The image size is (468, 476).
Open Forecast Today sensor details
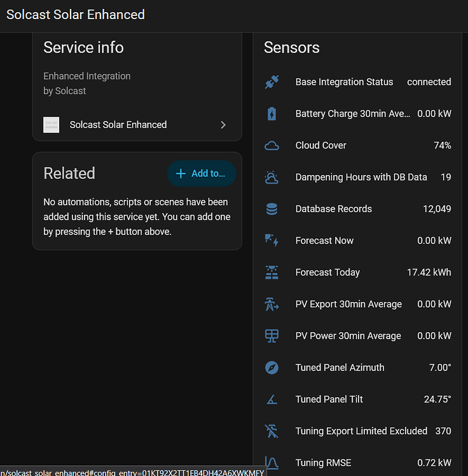357,272
